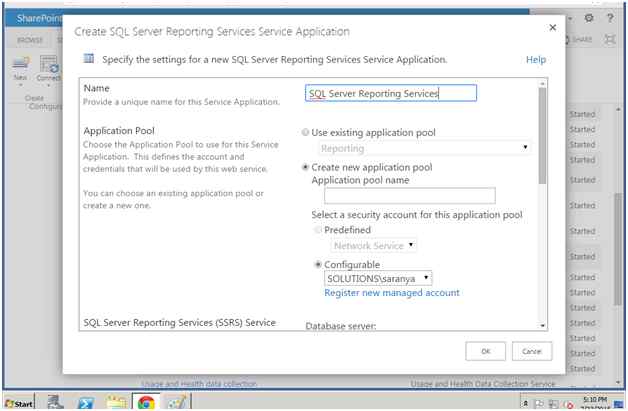Click the SharePoint logo text in header
628x411 pixels.
(x=39, y=18)
